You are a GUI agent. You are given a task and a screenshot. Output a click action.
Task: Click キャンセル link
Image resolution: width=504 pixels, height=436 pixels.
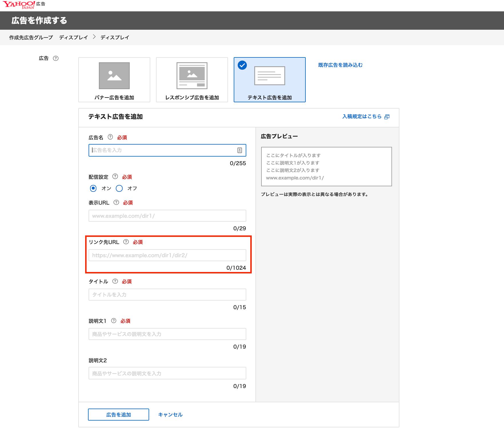click(x=170, y=415)
